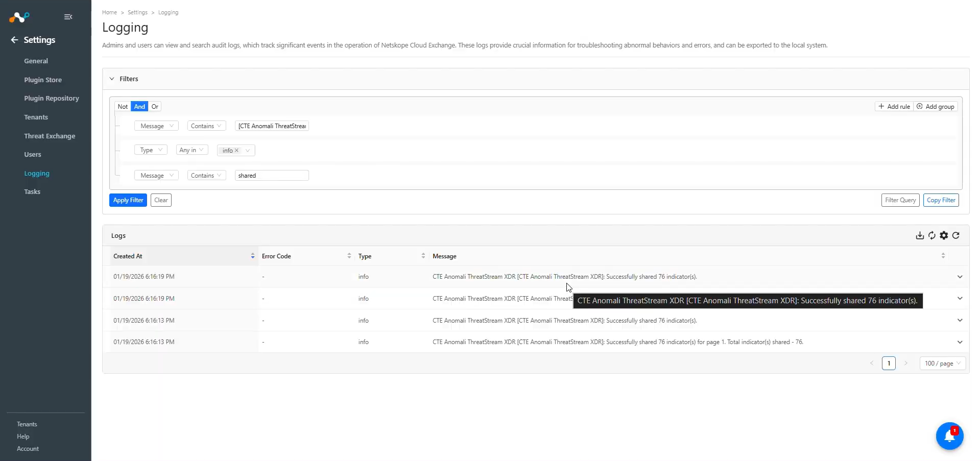
Task: Toggle the Not operator
Action: [x=123, y=106]
